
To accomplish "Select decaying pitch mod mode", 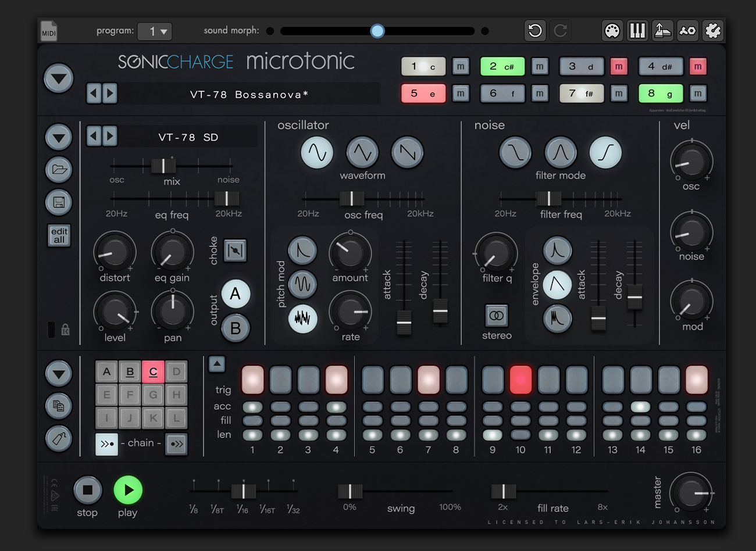I will (x=302, y=250).
